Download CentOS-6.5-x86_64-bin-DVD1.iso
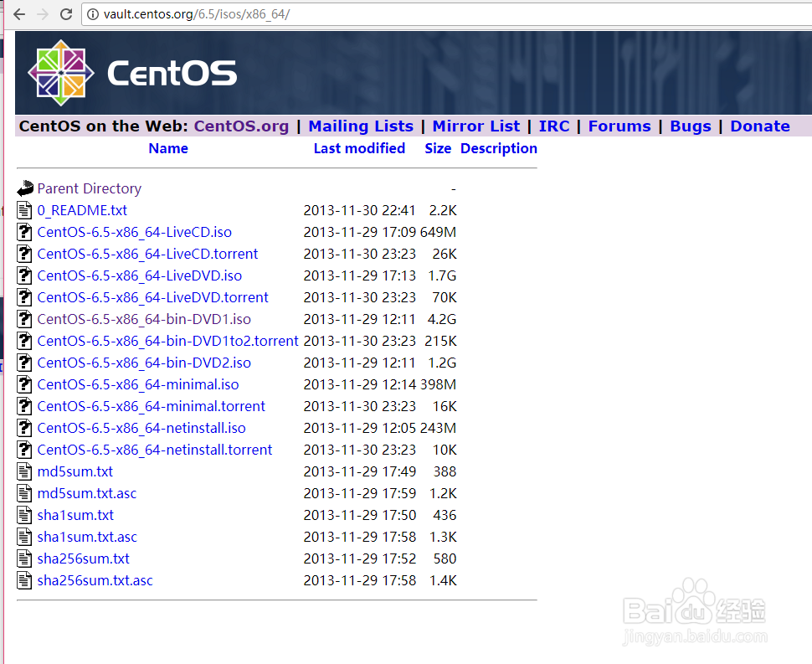This screenshot has height=664, width=812. (144, 318)
